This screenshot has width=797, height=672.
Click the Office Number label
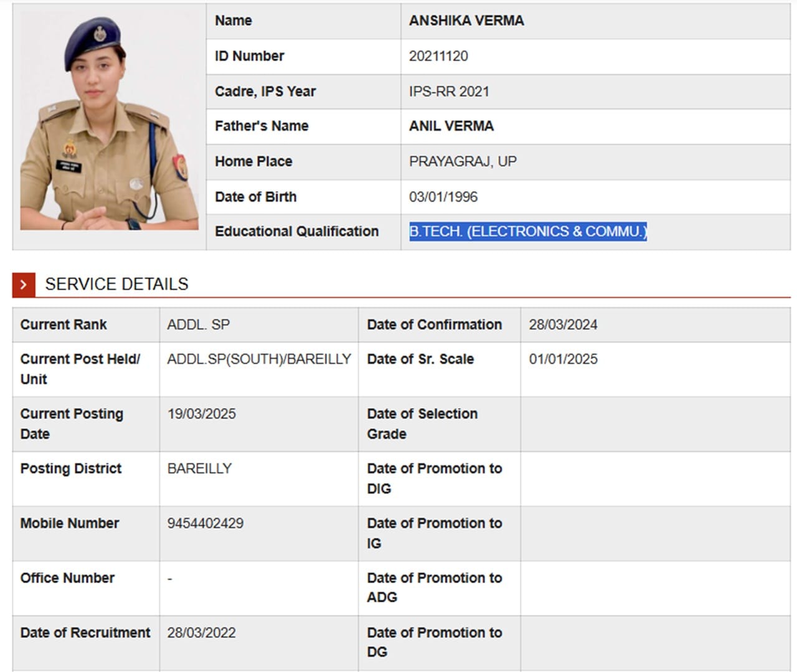tap(67, 578)
